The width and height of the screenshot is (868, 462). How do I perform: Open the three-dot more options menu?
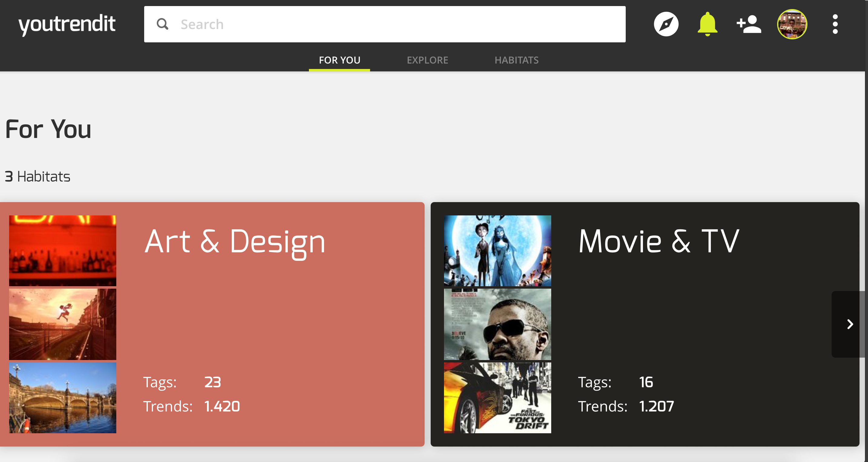[835, 24]
